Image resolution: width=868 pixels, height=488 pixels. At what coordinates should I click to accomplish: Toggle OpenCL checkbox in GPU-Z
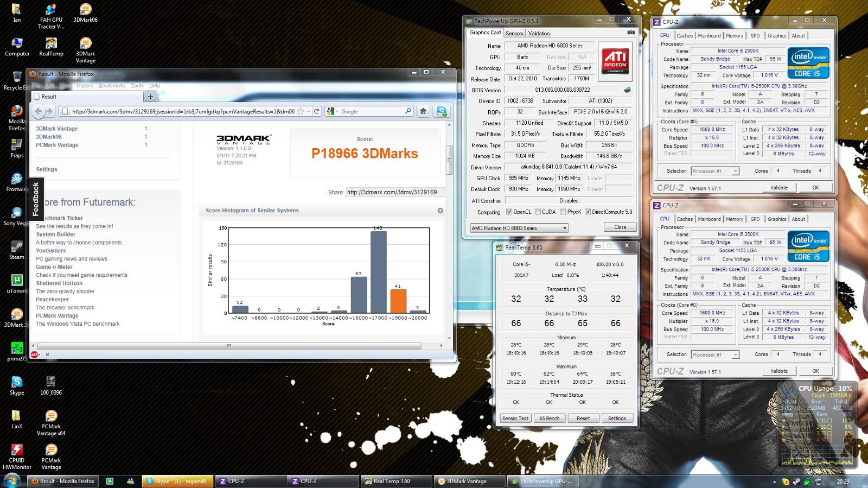point(509,212)
